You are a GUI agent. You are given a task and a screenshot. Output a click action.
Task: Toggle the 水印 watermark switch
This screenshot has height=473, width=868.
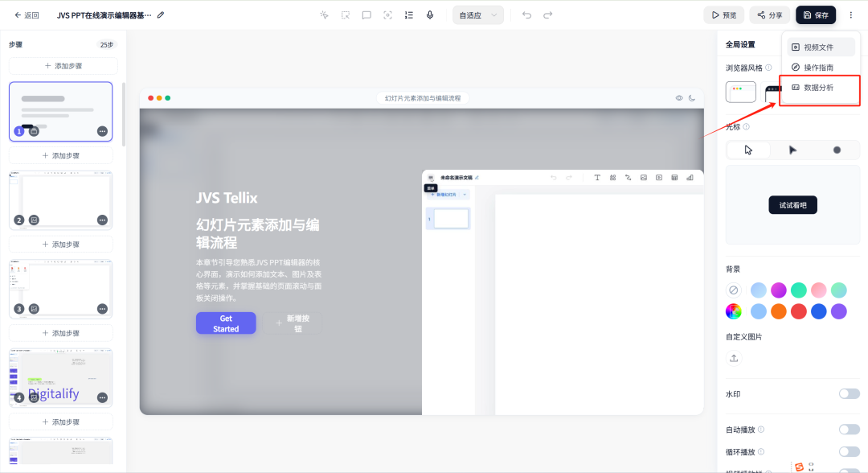(850, 394)
